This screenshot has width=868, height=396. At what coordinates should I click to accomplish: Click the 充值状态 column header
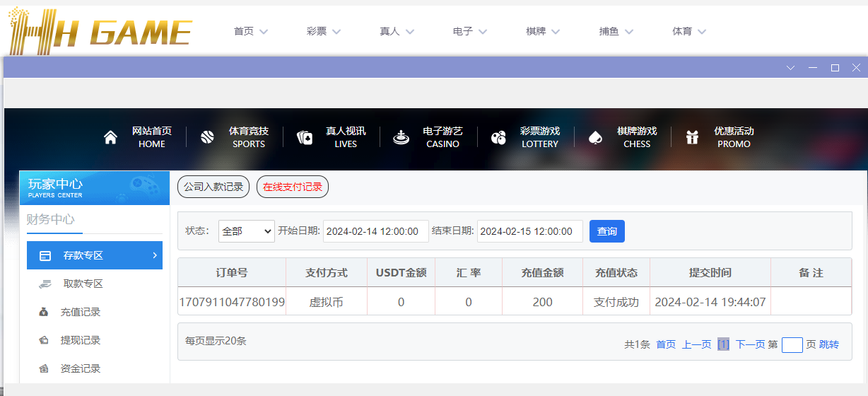[x=616, y=272]
